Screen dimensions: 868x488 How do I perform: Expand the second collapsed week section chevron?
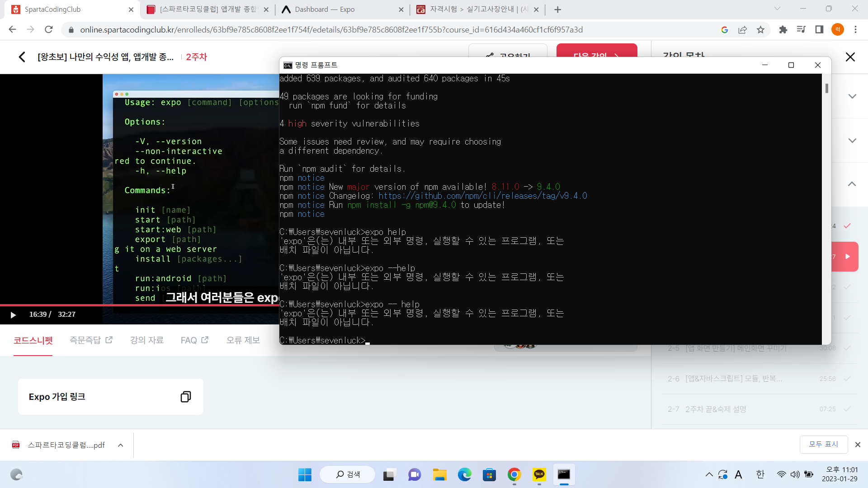click(852, 141)
